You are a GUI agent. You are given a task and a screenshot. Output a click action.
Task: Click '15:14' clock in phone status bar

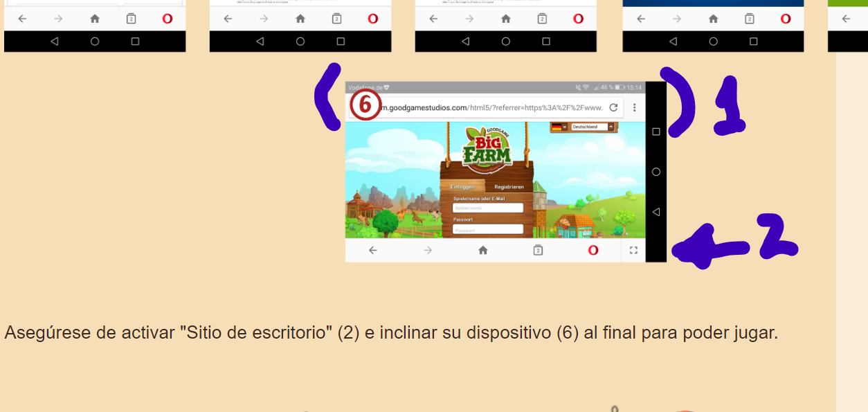click(634, 88)
